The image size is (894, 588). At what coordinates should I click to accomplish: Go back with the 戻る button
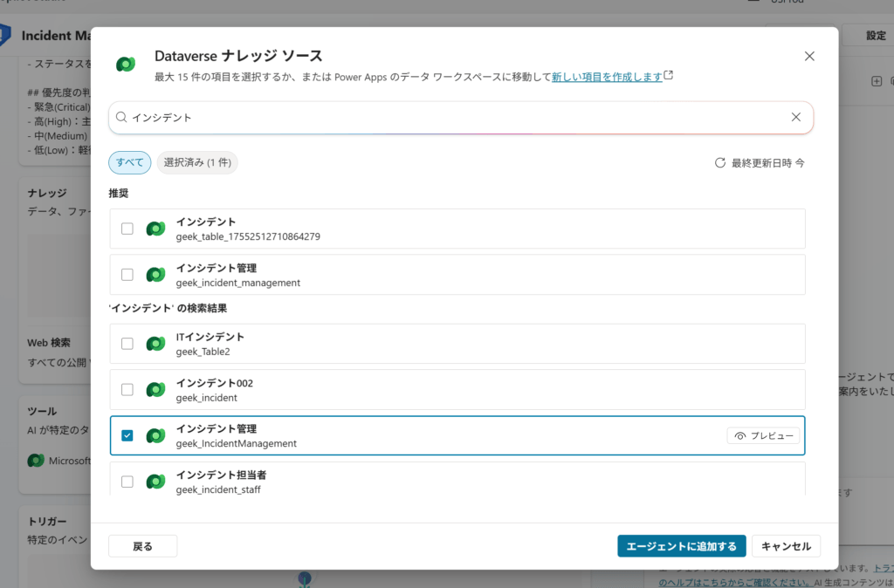(142, 546)
